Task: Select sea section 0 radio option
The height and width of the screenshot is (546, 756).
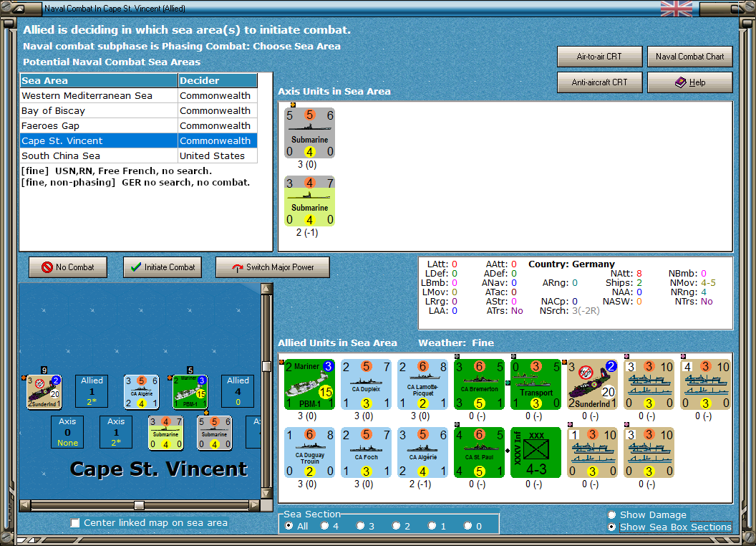Action: click(x=467, y=526)
